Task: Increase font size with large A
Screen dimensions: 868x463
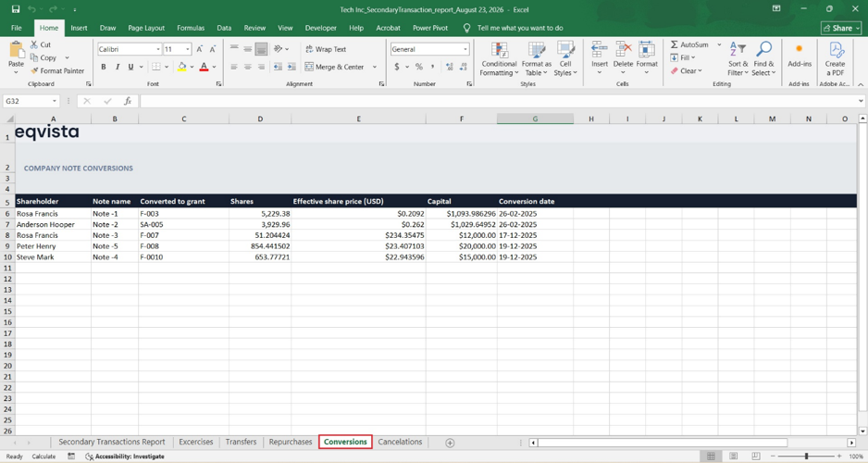Action: coord(199,49)
